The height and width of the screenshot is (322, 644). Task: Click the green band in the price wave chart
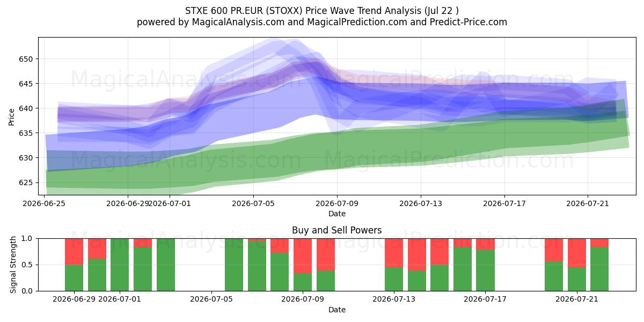point(337,150)
